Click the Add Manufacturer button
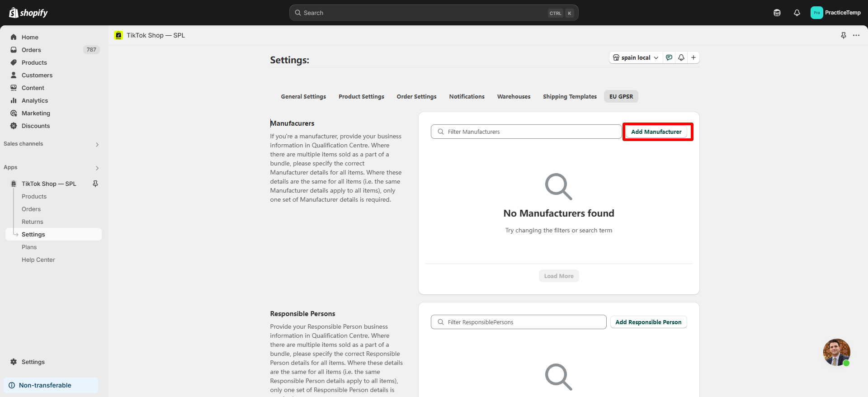868x397 pixels. [656, 132]
